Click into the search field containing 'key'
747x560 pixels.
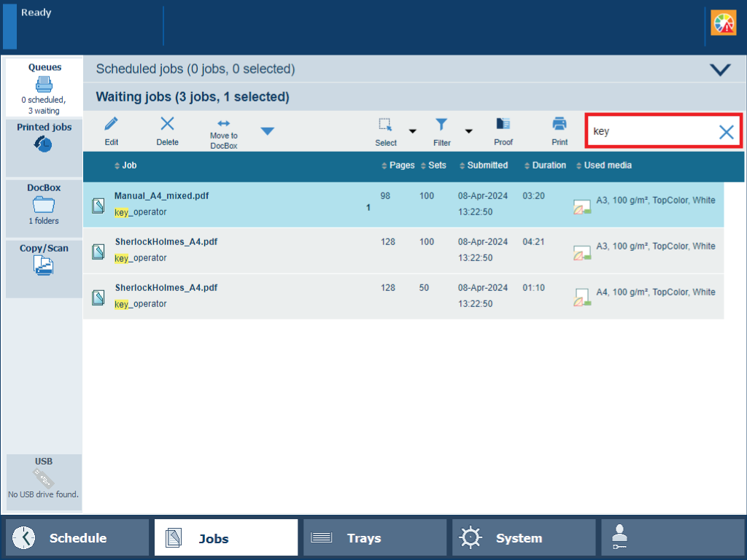coord(649,132)
